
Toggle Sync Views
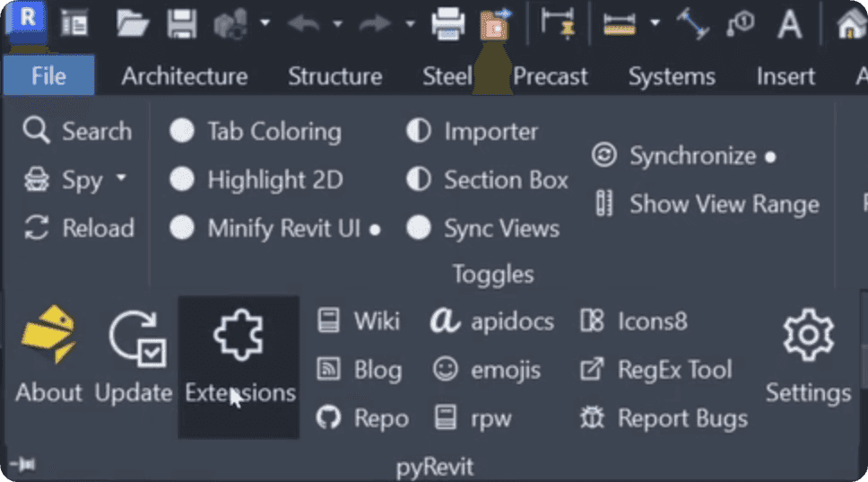tap(482, 228)
